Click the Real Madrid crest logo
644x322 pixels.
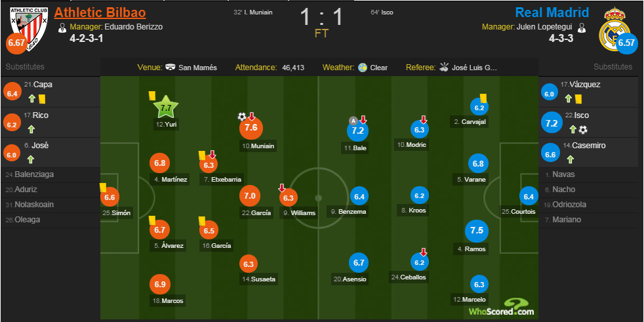pos(614,29)
